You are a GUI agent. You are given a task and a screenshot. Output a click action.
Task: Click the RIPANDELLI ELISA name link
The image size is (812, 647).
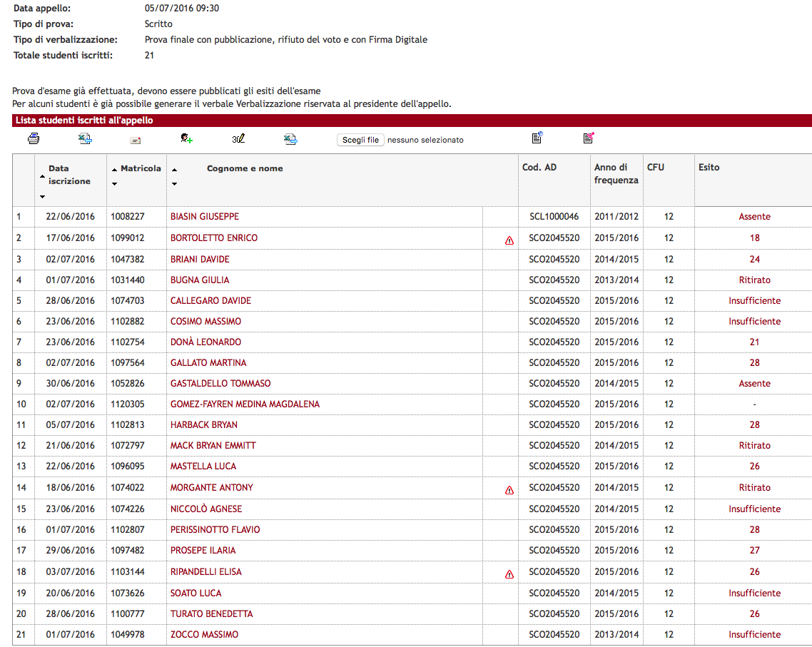(x=206, y=572)
